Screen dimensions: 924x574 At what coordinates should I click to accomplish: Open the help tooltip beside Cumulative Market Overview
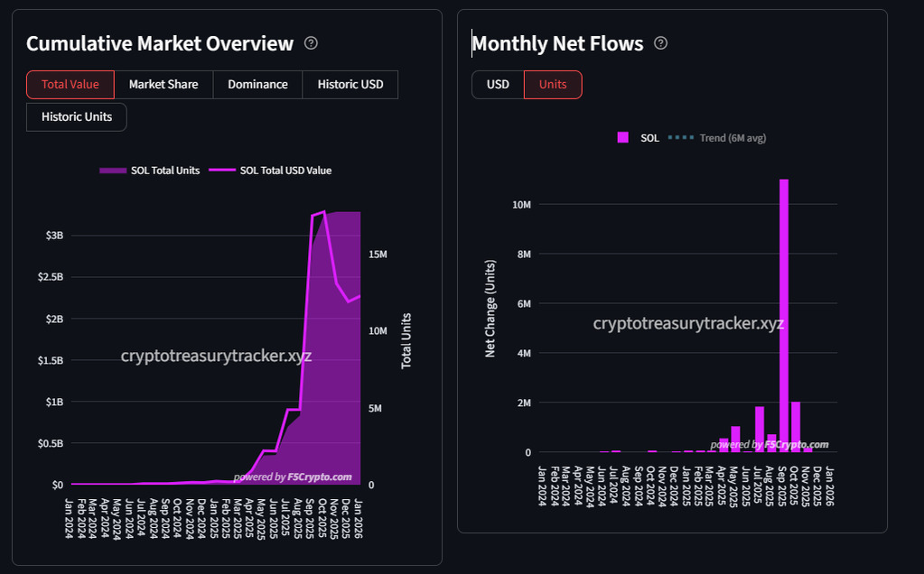[311, 42]
